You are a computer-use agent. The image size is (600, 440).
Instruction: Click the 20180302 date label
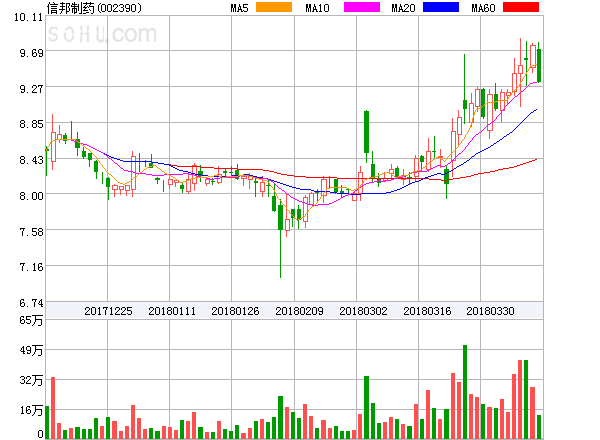pos(363,311)
